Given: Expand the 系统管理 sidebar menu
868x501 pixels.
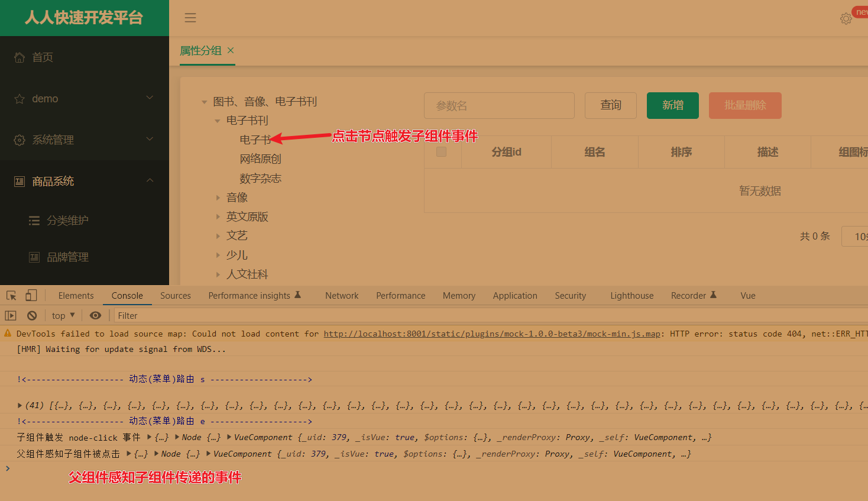Looking at the screenshot, I should 150,139.
